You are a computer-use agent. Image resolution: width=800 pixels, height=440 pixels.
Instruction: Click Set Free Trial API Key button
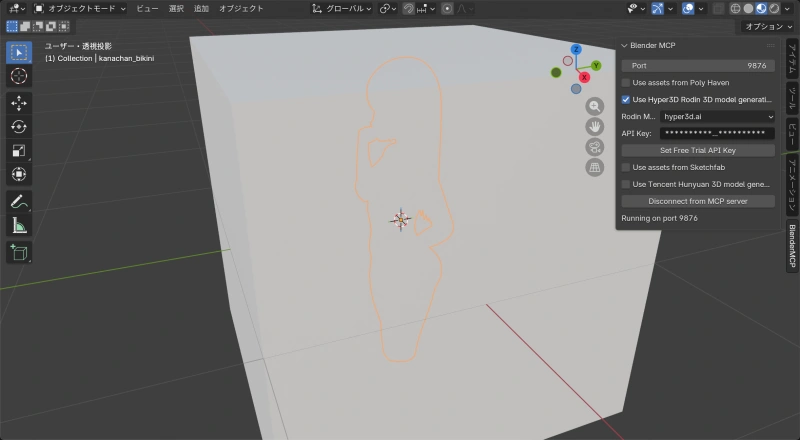click(698, 150)
